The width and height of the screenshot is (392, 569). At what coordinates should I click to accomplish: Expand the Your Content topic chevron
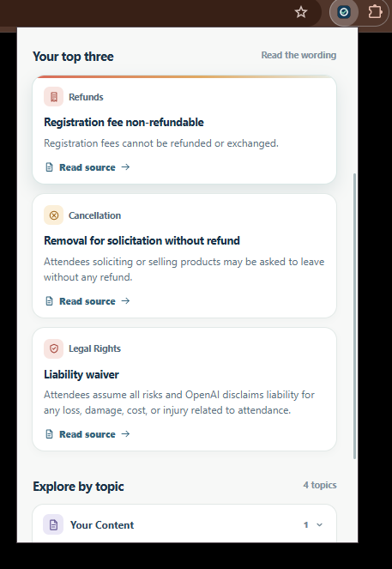[x=319, y=524]
